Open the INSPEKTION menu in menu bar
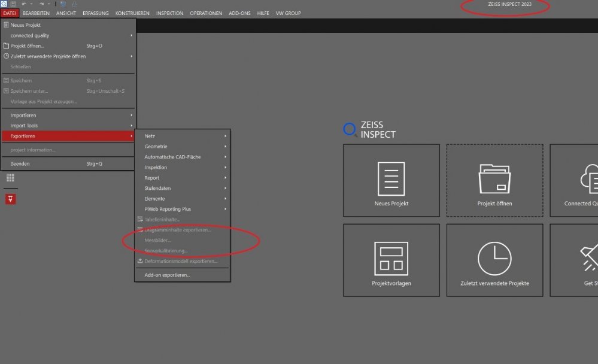 tap(170, 13)
